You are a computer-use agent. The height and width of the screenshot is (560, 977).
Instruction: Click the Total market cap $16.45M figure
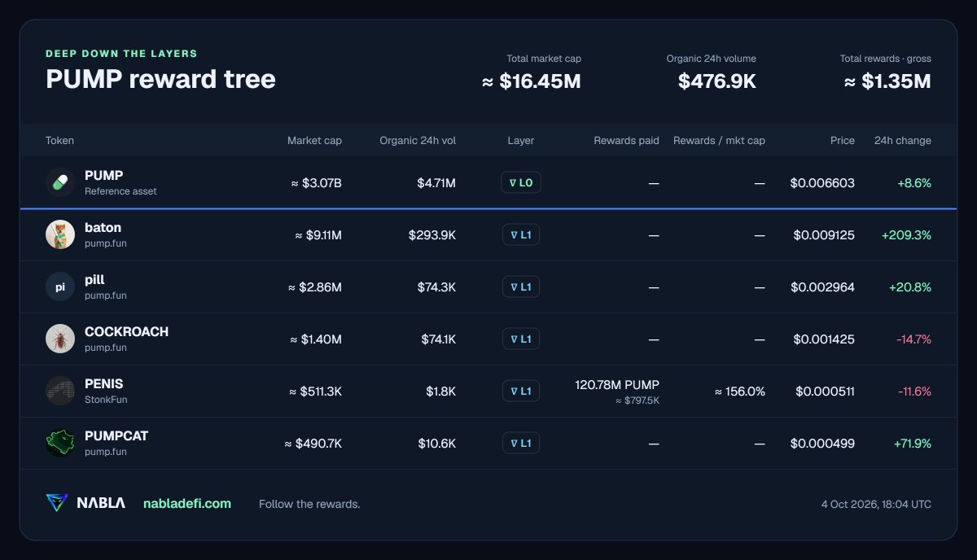click(532, 81)
